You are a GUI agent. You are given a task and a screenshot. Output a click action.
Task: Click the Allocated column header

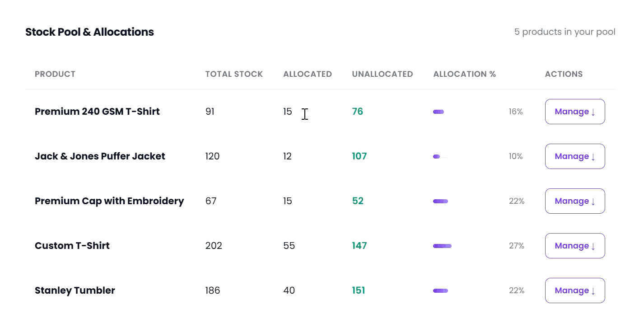[308, 74]
